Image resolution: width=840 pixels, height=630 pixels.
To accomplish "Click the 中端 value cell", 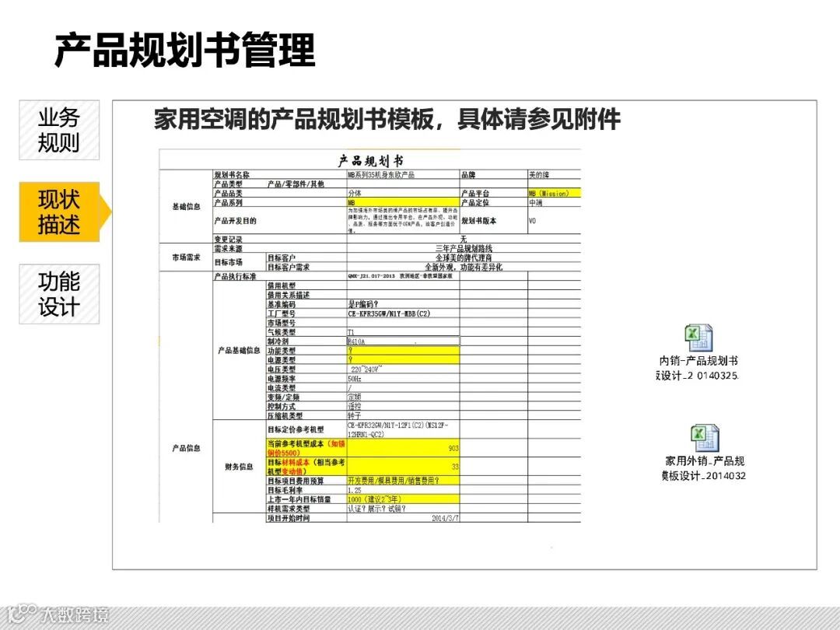I will [554, 202].
